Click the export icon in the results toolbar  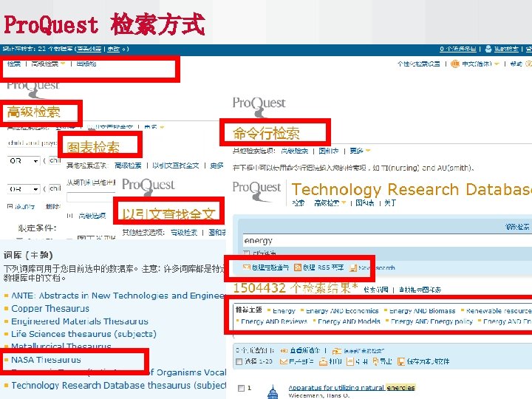[375, 361]
